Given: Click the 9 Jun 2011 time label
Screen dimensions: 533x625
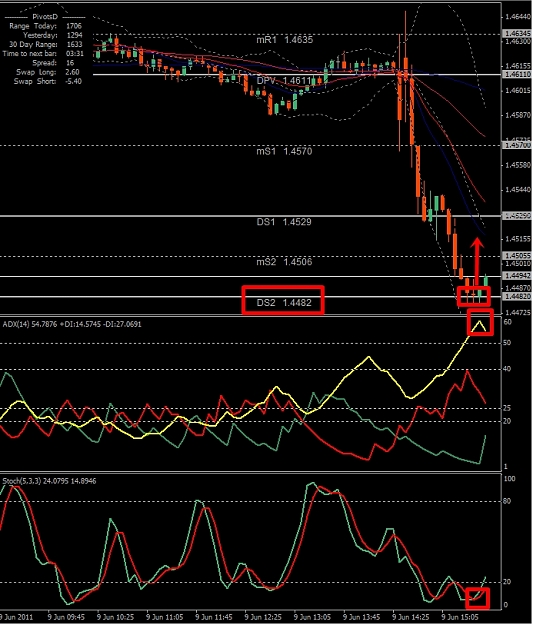Looking at the screenshot, I should 16,617.
